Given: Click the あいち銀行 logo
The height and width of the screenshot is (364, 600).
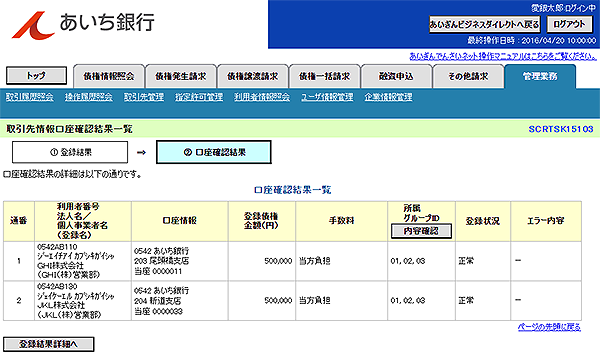Looking at the screenshot, I should click(83, 24).
